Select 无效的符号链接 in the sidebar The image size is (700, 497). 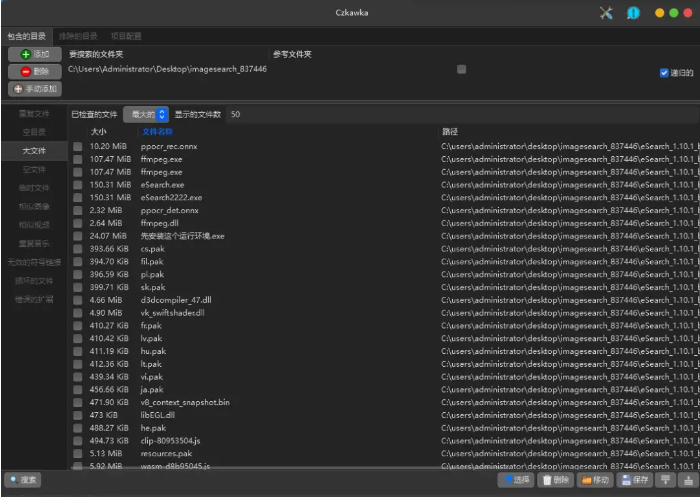[34, 263]
